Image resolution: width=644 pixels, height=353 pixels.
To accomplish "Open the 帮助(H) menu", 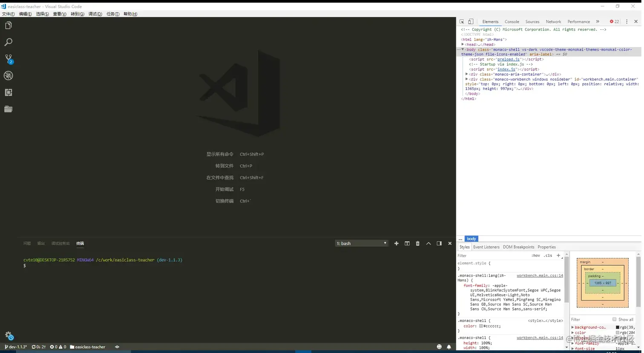I will [130, 14].
